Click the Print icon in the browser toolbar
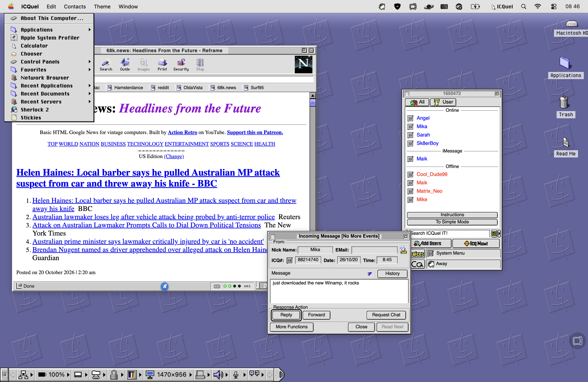 (162, 65)
